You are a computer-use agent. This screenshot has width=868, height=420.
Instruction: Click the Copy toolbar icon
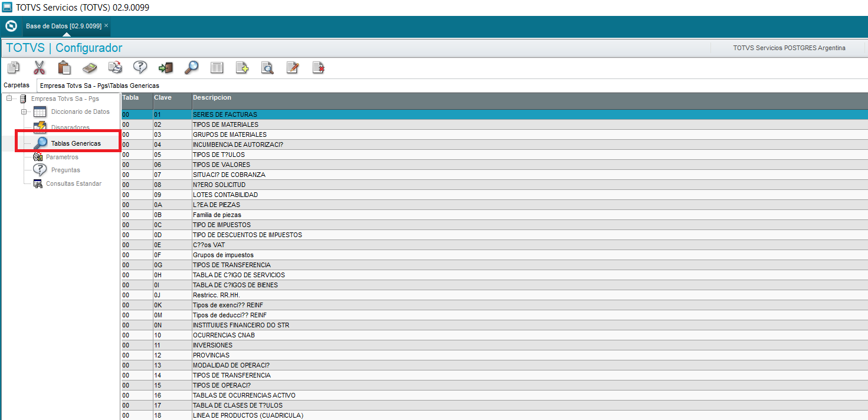(14, 68)
